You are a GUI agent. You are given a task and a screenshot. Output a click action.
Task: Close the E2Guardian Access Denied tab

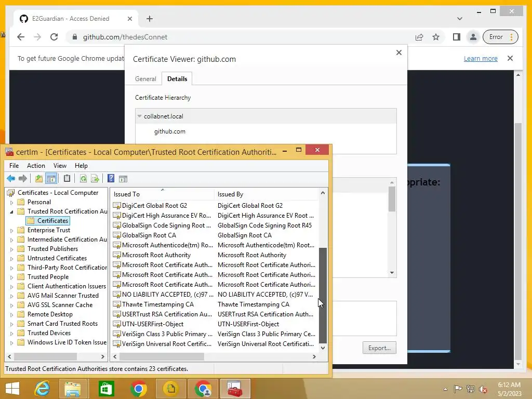(129, 19)
